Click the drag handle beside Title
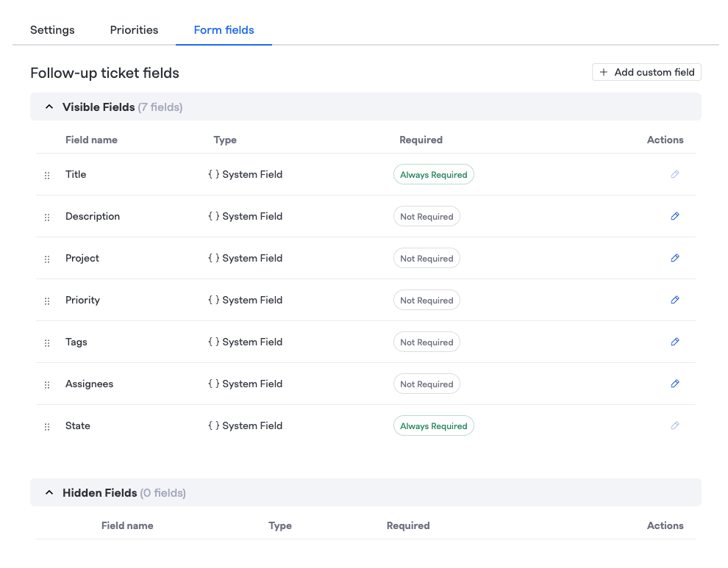Viewport: 728px width, 568px height. (x=47, y=176)
